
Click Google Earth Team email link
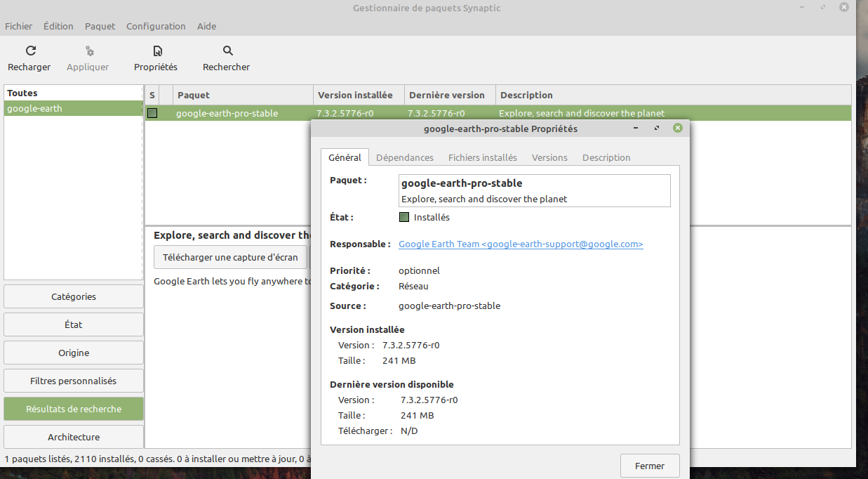pos(521,244)
